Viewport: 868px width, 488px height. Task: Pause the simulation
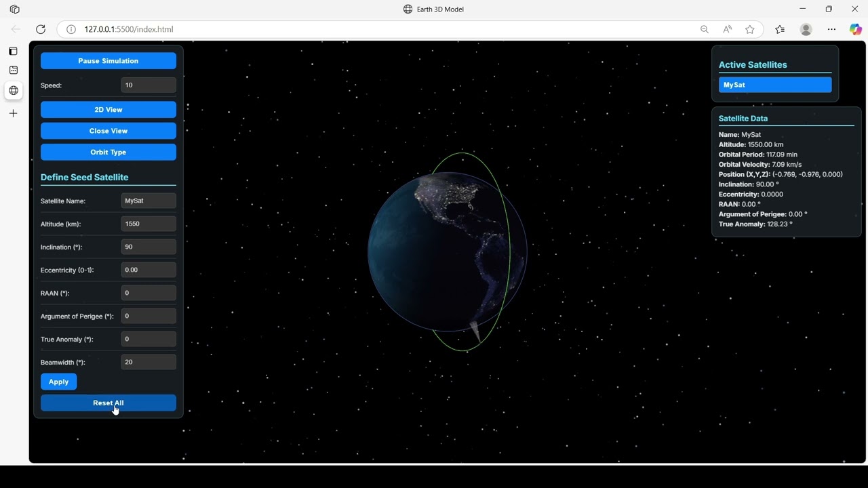click(108, 61)
